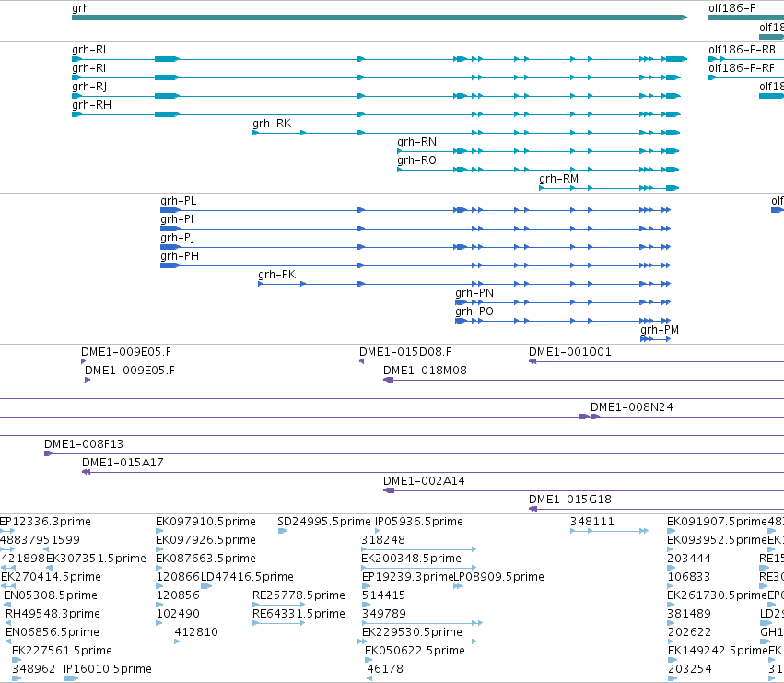Select the LP08909.5prime EST label

point(498,577)
